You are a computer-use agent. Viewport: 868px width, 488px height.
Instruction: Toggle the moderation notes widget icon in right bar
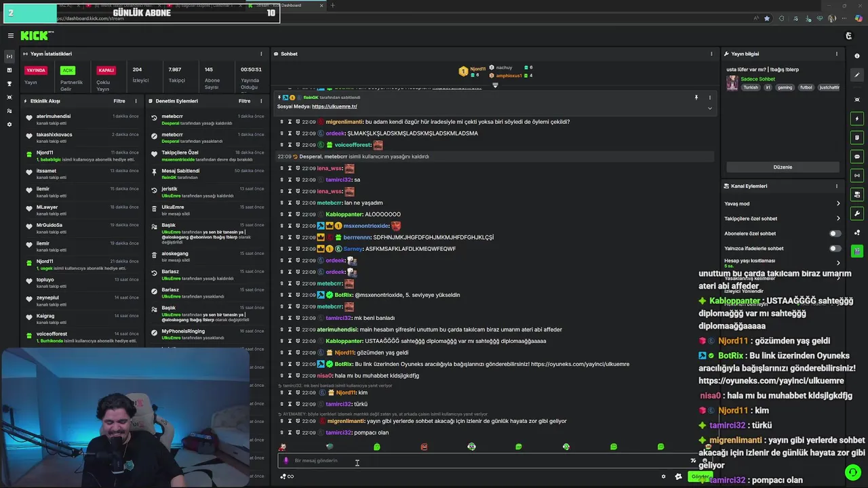tap(857, 138)
